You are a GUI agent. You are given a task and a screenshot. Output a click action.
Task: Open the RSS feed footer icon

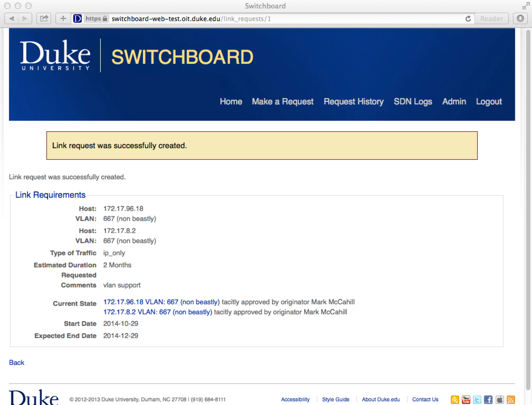[x=511, y=399]
